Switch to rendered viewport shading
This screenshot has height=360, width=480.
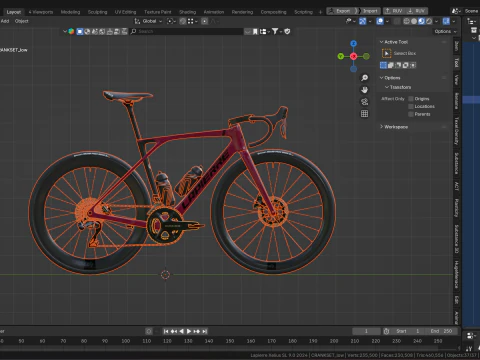pos(429,21)
